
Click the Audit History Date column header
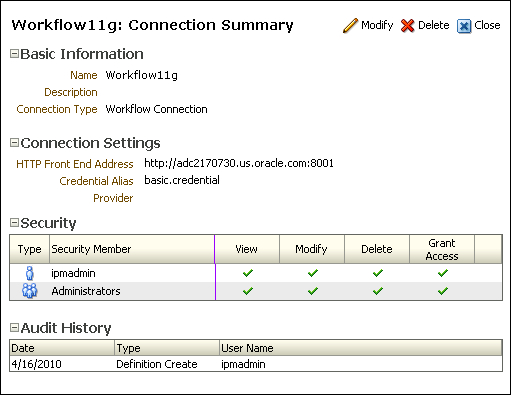pyautogui.click(x=62, y=348)
